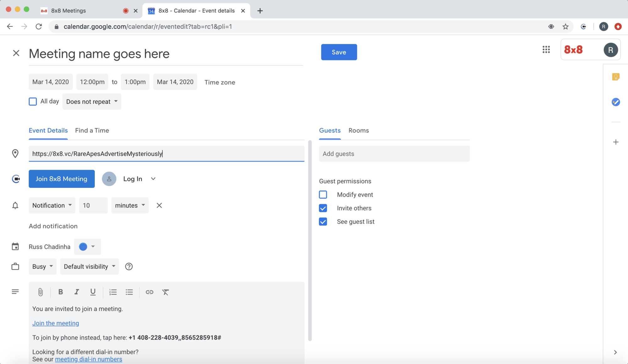The height and width of the screenshot is (364, 628).
Task: Click the notification value 10 field
Action: [93, 205]
